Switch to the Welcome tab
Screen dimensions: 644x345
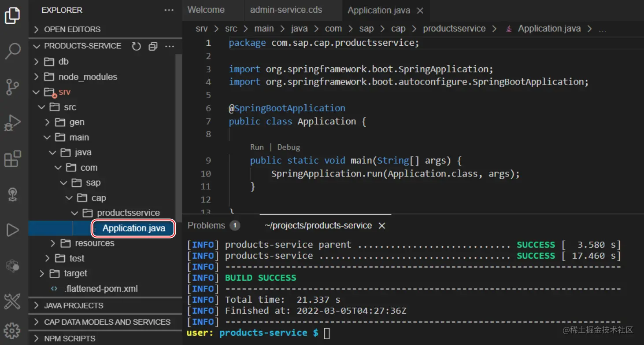click(x=206, y=10)
